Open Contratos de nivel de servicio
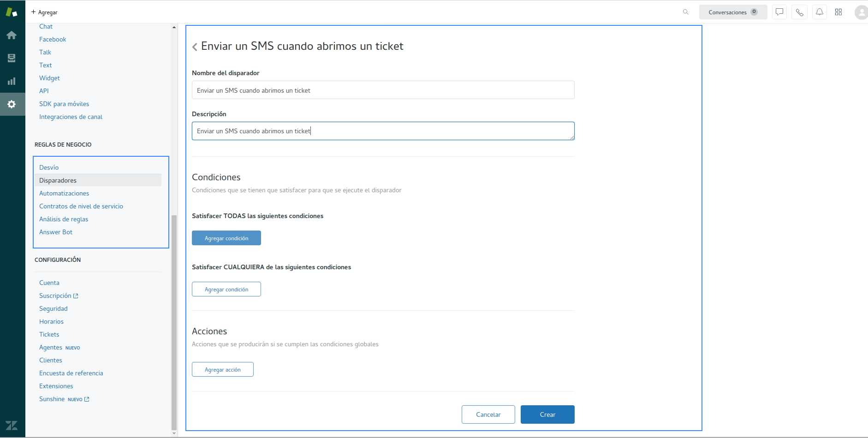The height and width of the screenshot is (438, 868). [81, 206]
